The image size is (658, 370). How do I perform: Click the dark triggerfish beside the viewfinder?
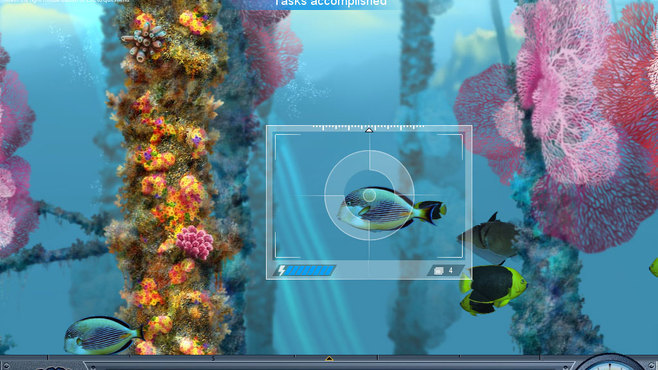click(489, 238)
